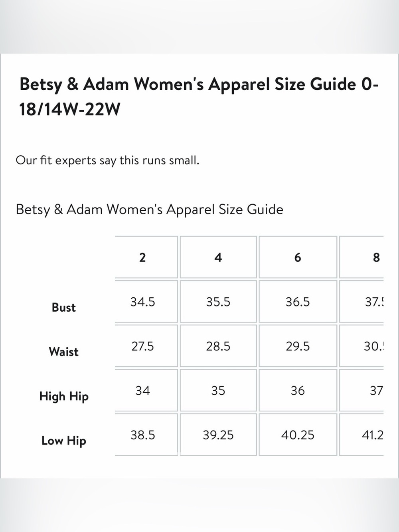Screen dimensions: 399x532
Task: Click the 29.5 waist cell
Action: (298, 346)
